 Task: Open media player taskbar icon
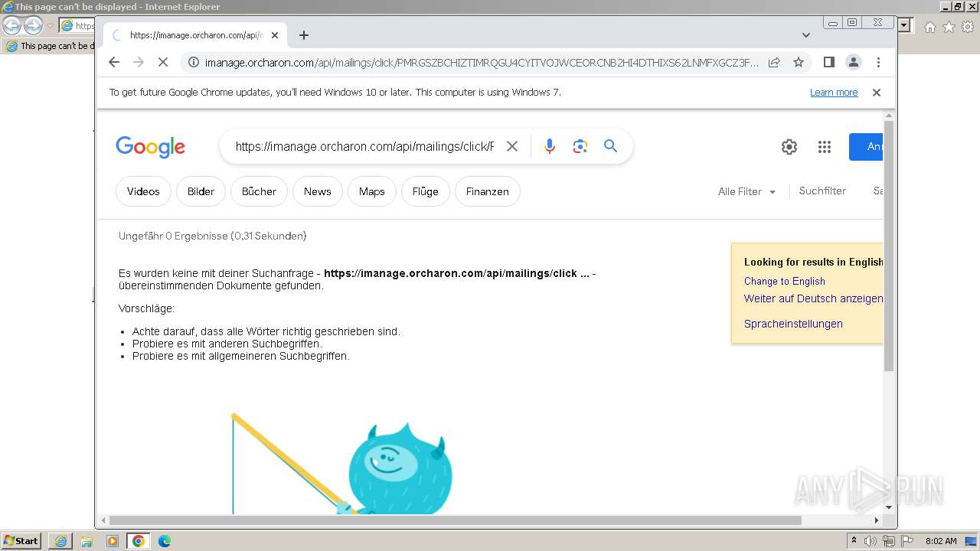click(x=113, y=541)
